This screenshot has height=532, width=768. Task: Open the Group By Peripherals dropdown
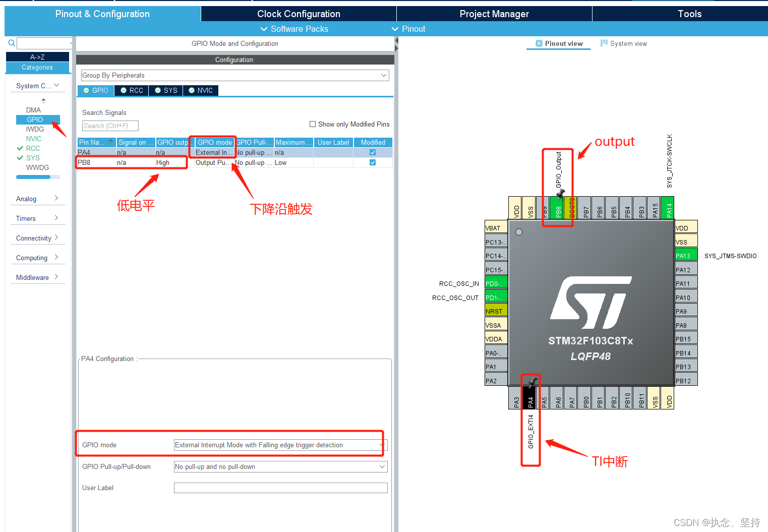point(235,75)
